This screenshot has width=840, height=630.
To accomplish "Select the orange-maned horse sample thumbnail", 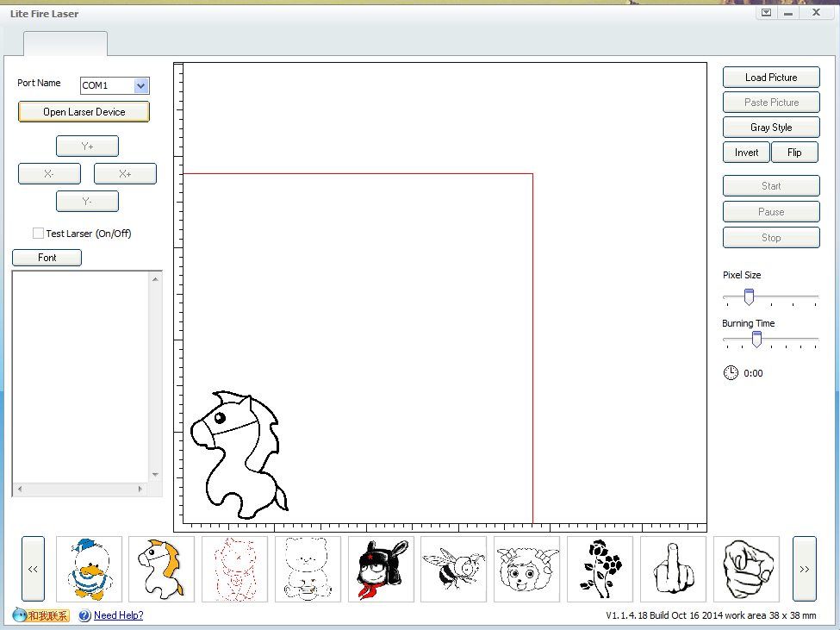I will coord(162,569).
